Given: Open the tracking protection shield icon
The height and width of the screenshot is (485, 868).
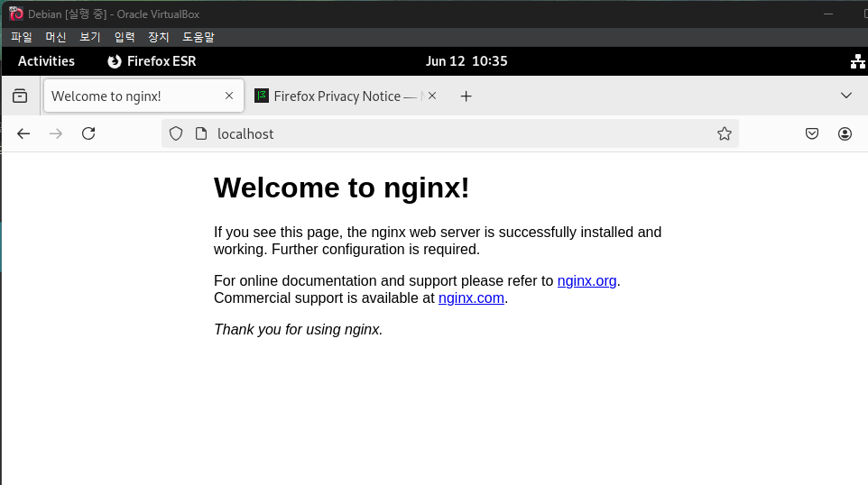Looking at the screenshot, I should (x=176, y=133).
